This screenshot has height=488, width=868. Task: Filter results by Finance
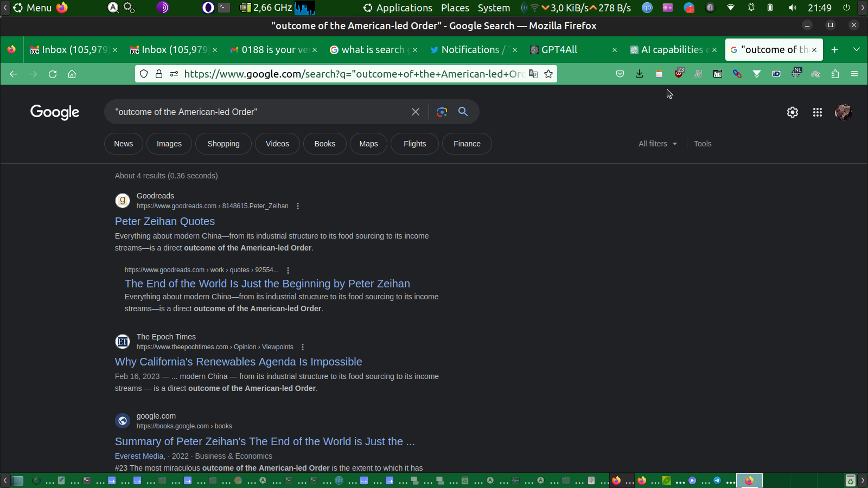(467, 144)
